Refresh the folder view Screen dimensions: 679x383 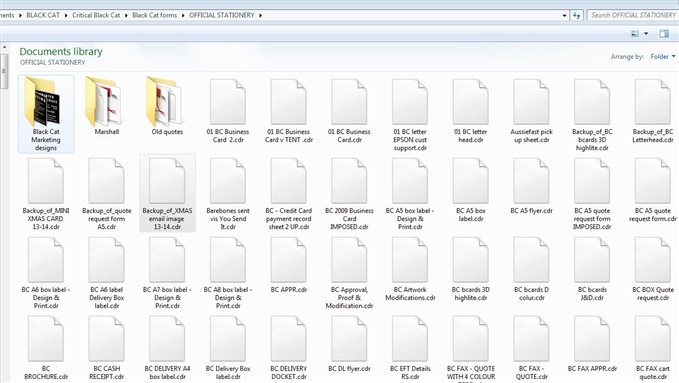(576, 15)
